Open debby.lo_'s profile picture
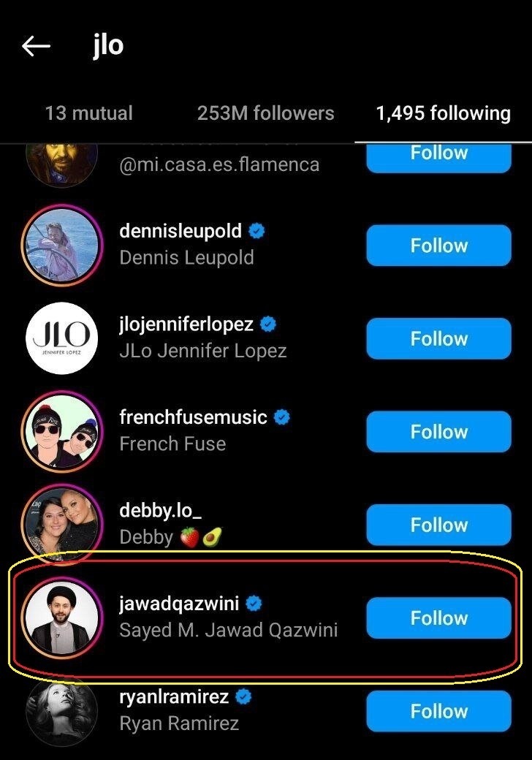This screenshot has height=760, width=532. [61, 524]
